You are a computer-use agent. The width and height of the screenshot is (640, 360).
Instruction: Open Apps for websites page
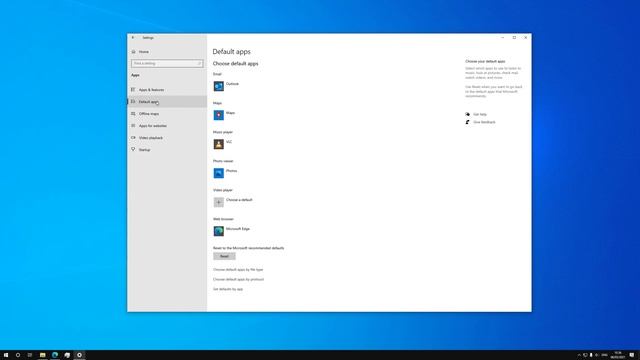pyautogui.click(x=167, y=126)
